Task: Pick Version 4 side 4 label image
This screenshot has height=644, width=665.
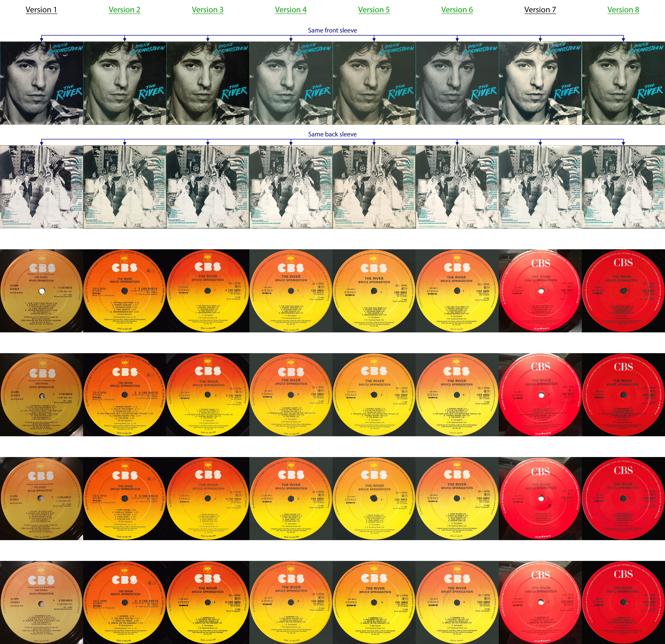Action: 291,602
